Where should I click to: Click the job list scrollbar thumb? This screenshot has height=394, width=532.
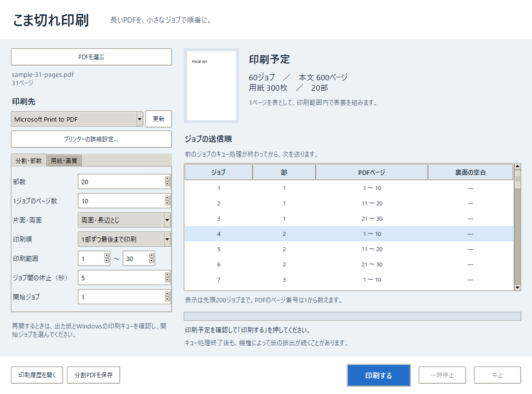tap(517, 179)
